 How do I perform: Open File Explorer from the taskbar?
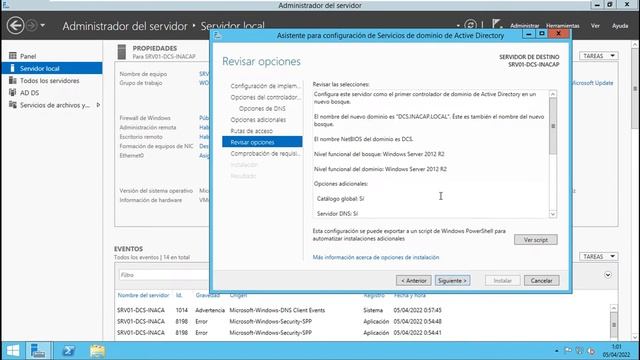point(97,351)
